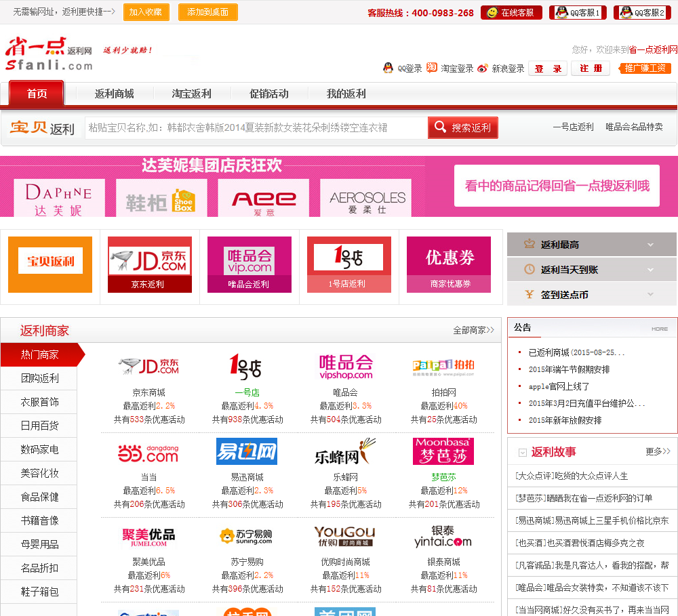Click the Aerosoles 爱柔仕 banner logo

tap(365, 199)
